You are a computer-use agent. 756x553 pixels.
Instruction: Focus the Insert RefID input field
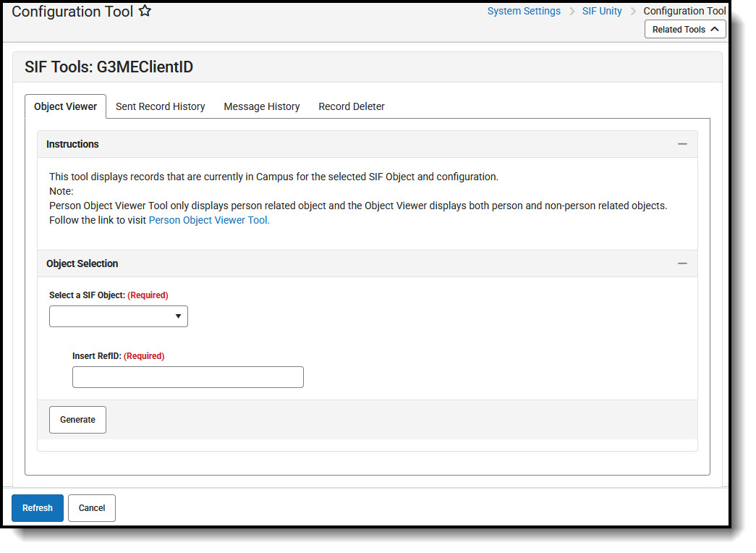[187, 376]
